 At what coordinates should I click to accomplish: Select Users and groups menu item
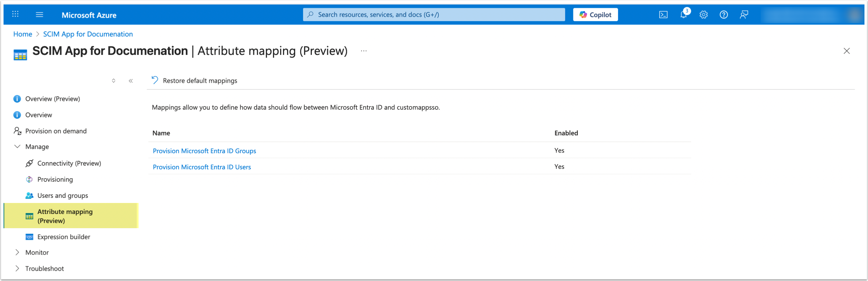[x=62, y=195]
